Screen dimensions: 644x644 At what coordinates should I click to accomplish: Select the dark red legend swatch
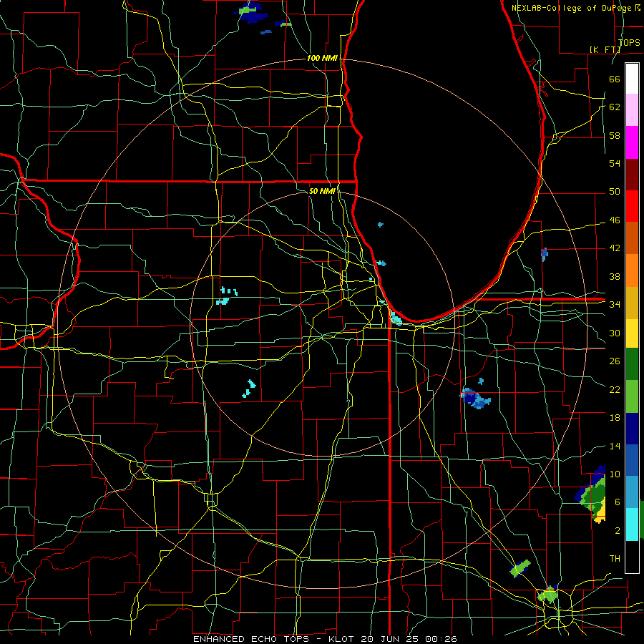point(632,175)
